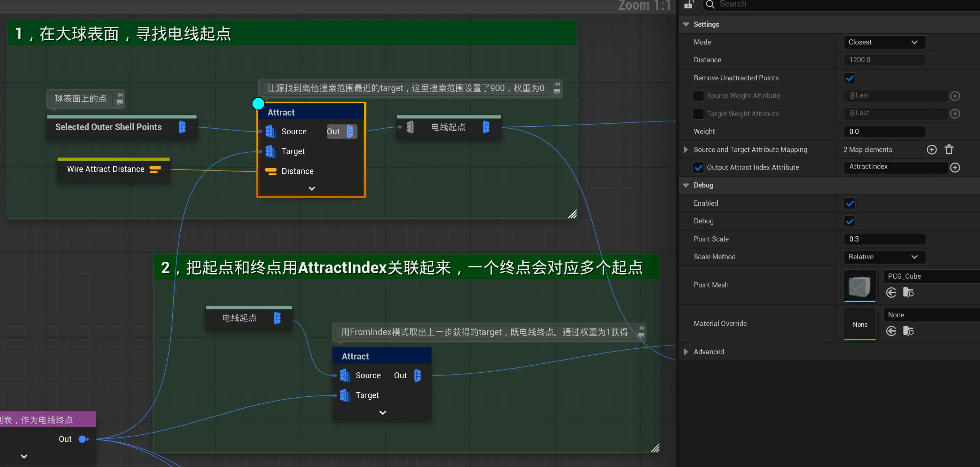This screenshot has width=980, height=467.
Task: Uncheck Remove Unattracted Points
Action: pyautogui.click(x=849, y=78)
